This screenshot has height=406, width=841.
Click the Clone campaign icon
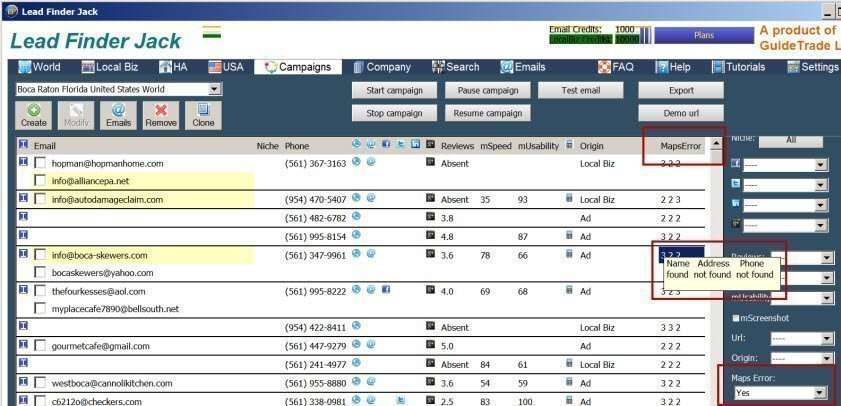203,114
